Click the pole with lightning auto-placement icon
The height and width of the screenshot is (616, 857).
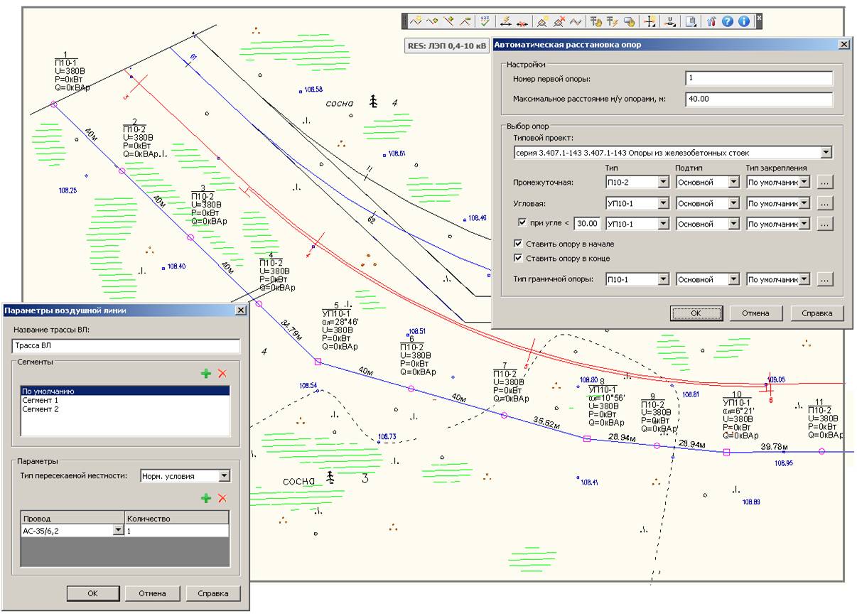click(613, 21)
